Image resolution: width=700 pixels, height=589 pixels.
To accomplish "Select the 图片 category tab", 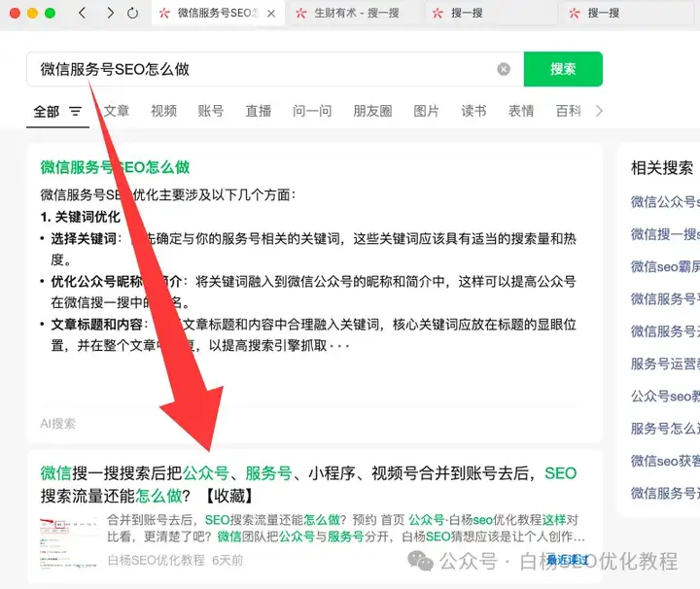I will tap(427, 111).
